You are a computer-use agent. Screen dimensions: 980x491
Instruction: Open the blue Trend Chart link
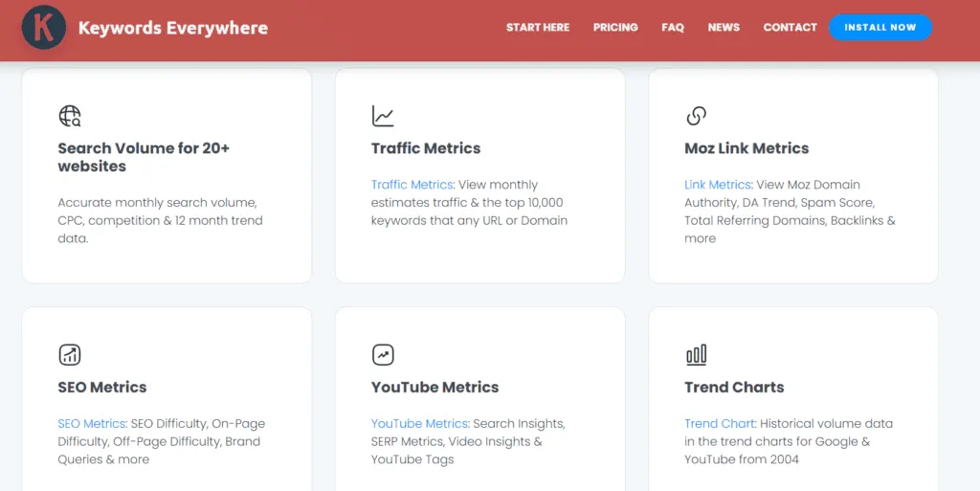click(x=720, y=424)
